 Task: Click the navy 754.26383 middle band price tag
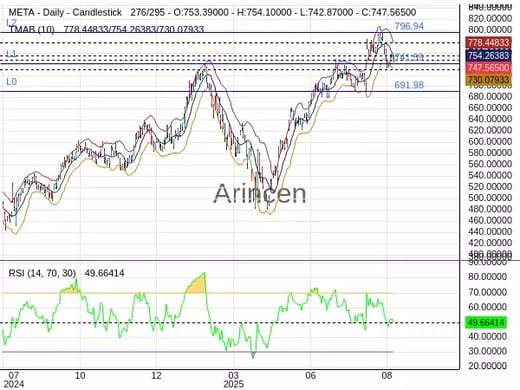[x=488, y=55]
